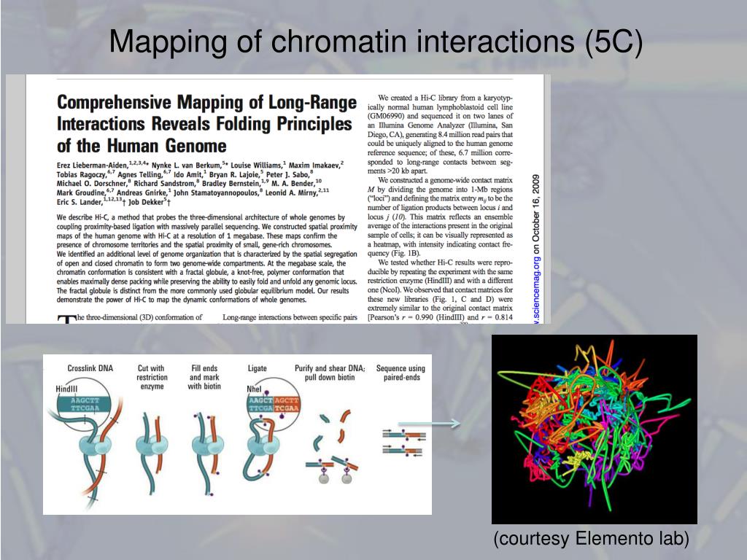Click the 'Sequence using paired-ends' label
The image size is (747, 560).
tap(400, 373)
